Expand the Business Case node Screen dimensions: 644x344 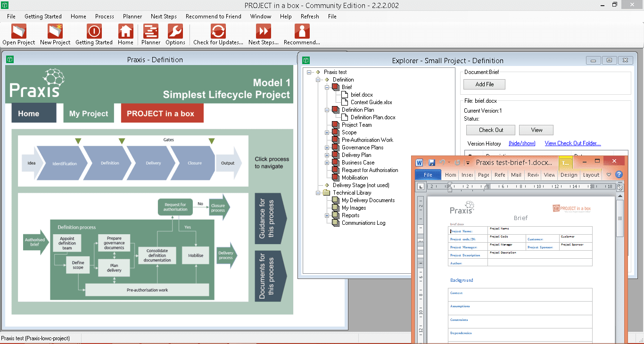(x=327, y=163)
